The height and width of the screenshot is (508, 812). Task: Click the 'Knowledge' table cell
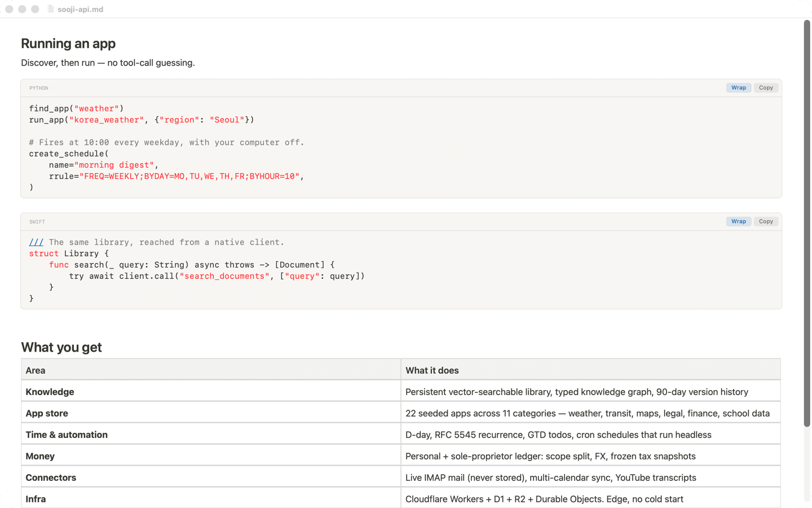(211, 392)
